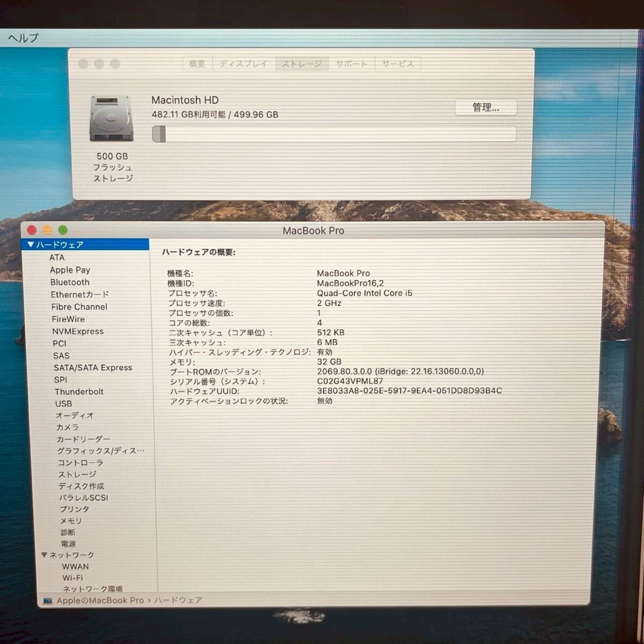Select グラフィックス/ディス… in the sidebar

(101, 451)
